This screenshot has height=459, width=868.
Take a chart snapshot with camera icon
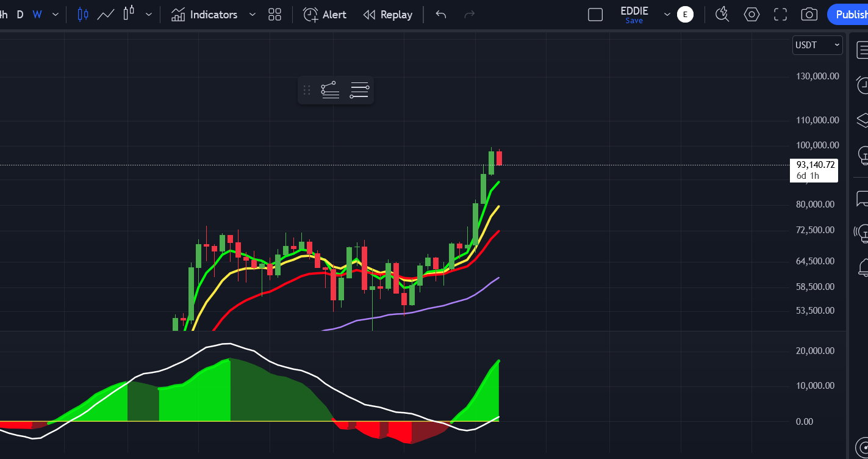tap(809, 15)
